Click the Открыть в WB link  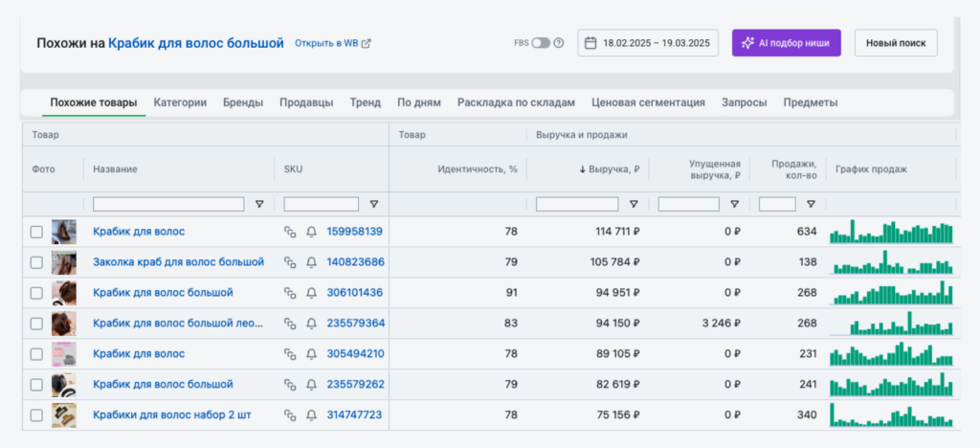(327, 44)
